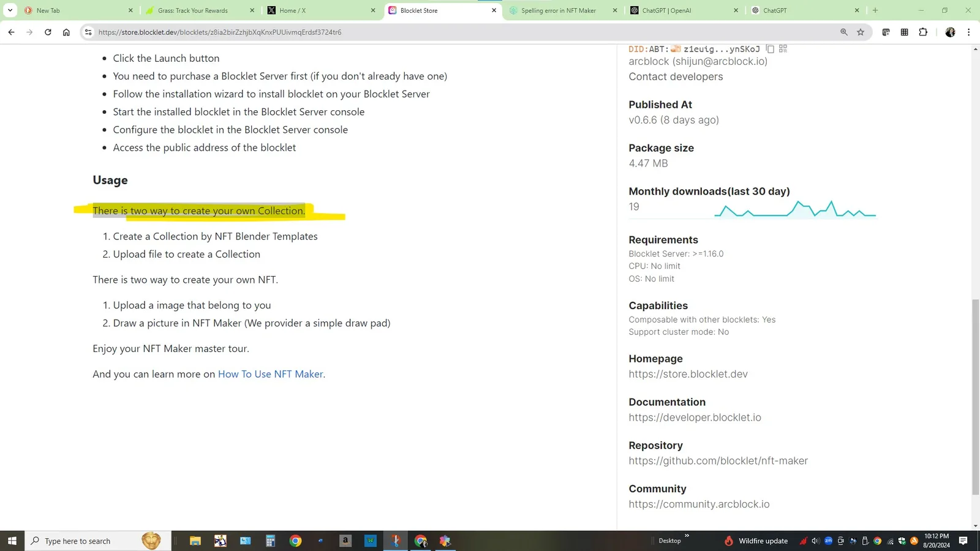Click the 'Click the Launch button' bullet
The height and width of the screenshot is (551, 980).
tap(166, 58)
